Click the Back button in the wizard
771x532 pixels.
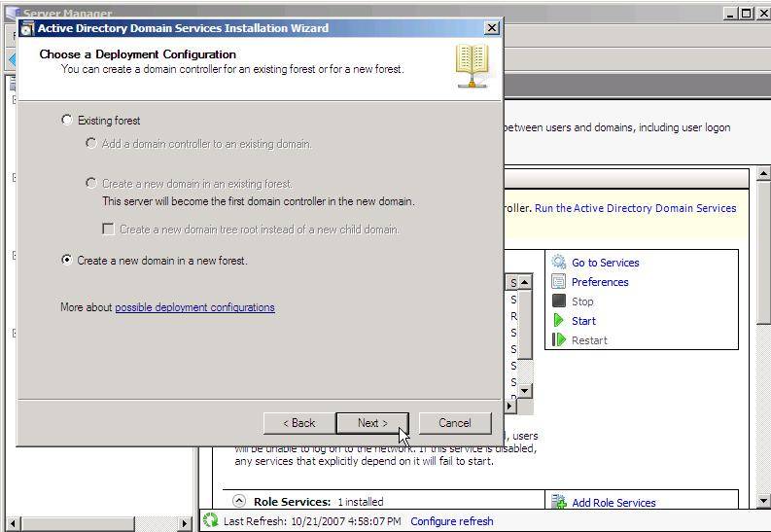[298, 423]
